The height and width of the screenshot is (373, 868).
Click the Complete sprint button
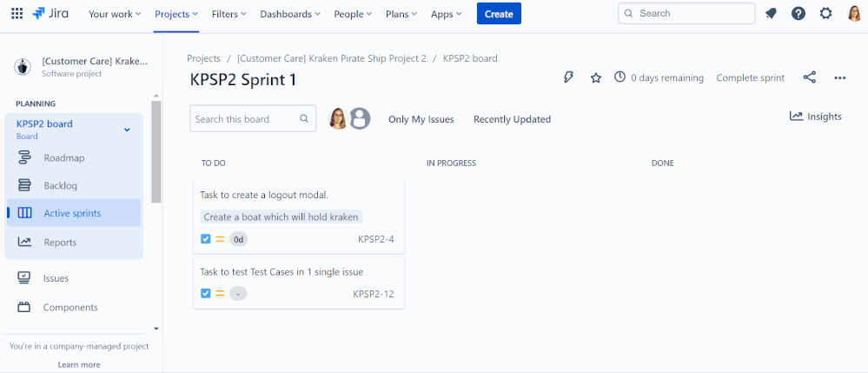(750, 78)
